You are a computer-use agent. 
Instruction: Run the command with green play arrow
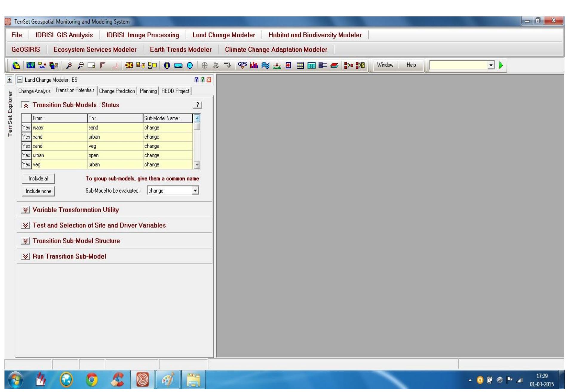point(501,65)
